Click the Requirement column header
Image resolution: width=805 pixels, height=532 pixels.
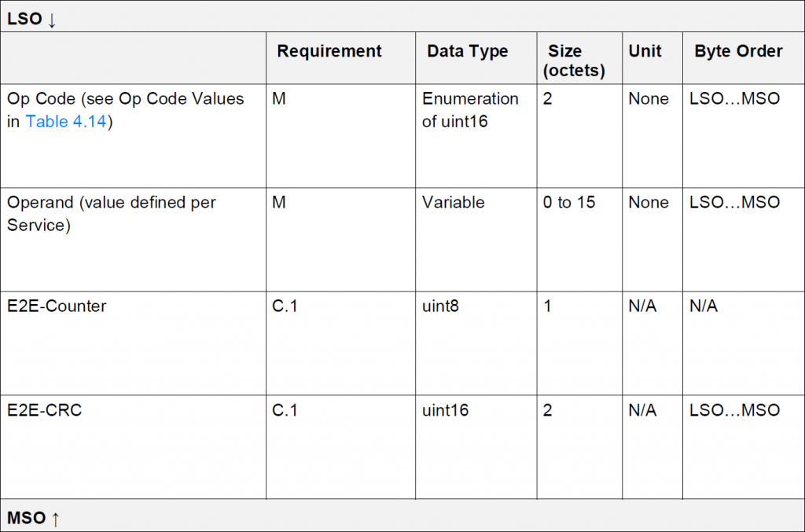[x=329, y=52]
